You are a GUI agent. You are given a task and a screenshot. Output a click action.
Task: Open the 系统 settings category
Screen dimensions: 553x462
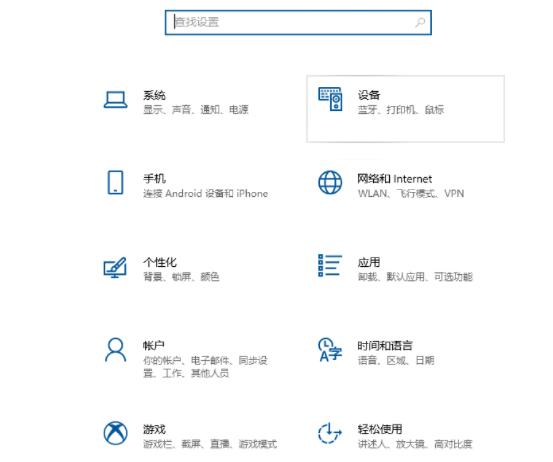[190, 109]
